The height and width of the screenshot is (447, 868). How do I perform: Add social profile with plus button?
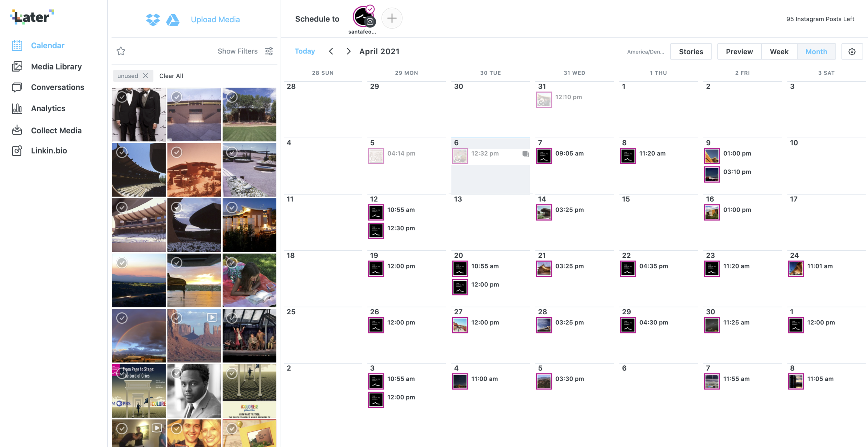point(392,18)
